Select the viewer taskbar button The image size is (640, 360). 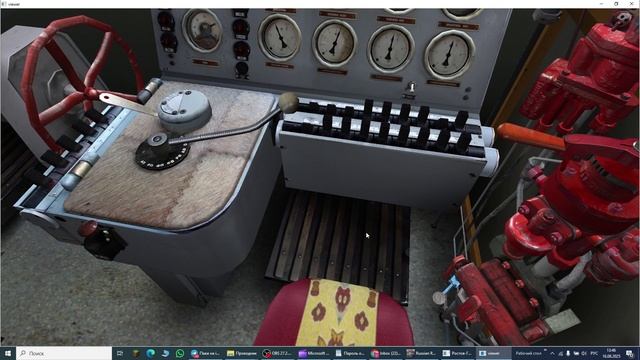[494, 353]
